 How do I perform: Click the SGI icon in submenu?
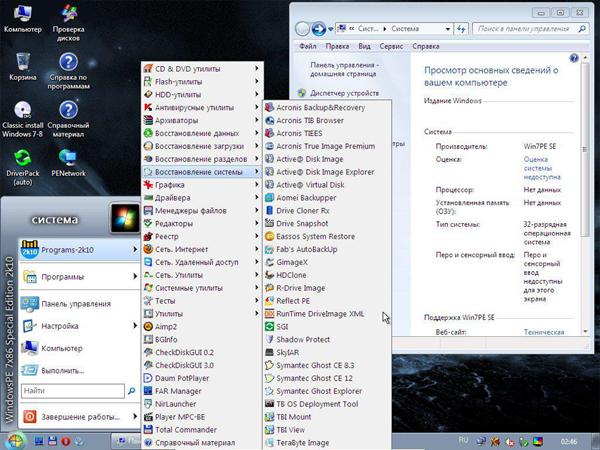tap(269, 326)
